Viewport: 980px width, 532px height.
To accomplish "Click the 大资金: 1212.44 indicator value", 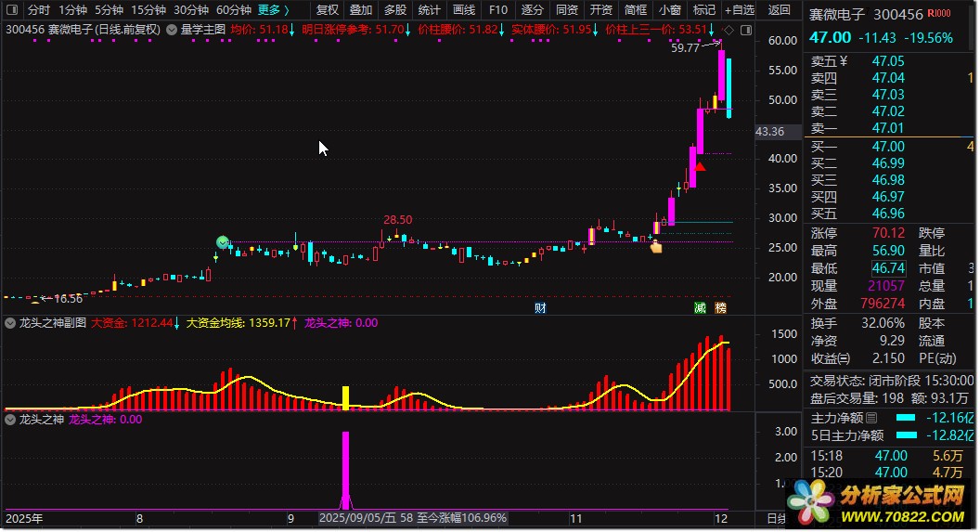I will click(x=135, y=323).
